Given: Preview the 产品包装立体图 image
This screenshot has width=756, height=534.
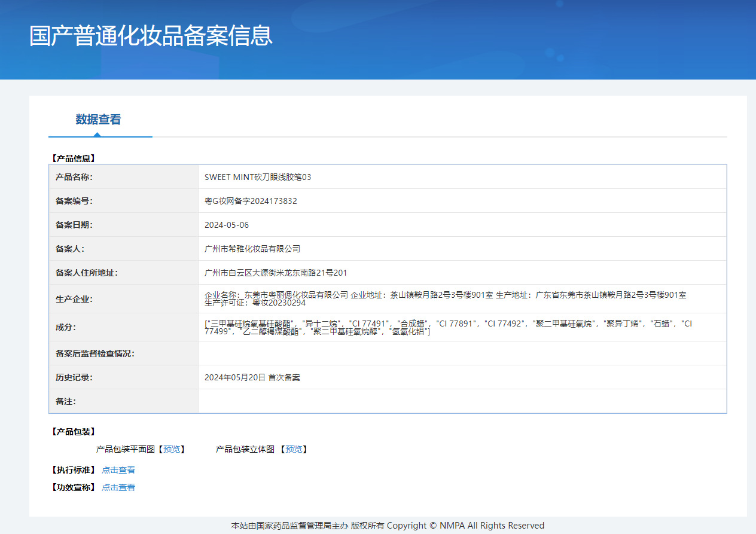Looking at the screenshot, I should [x=293, y=449].
